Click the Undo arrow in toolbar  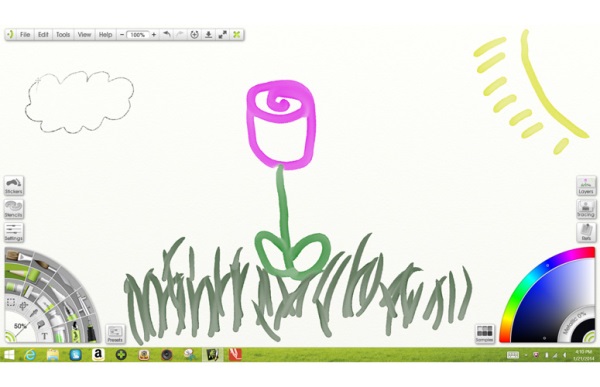click(x=167, y=34)
